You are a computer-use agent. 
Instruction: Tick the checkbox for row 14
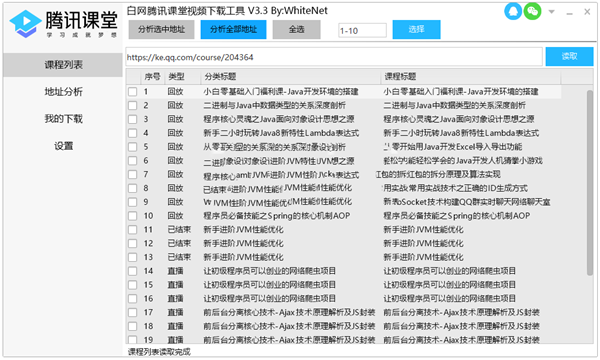[x=132, y=271]
